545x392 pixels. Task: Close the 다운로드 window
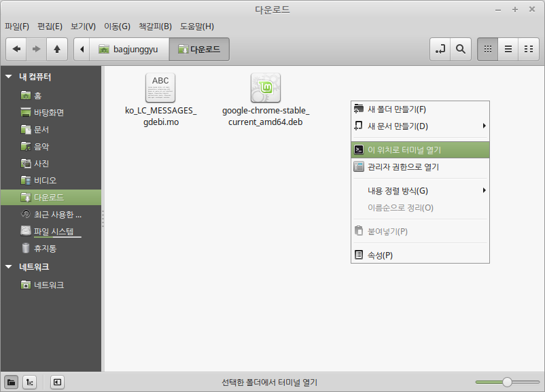pyautogui.click(x=532, y=10)
